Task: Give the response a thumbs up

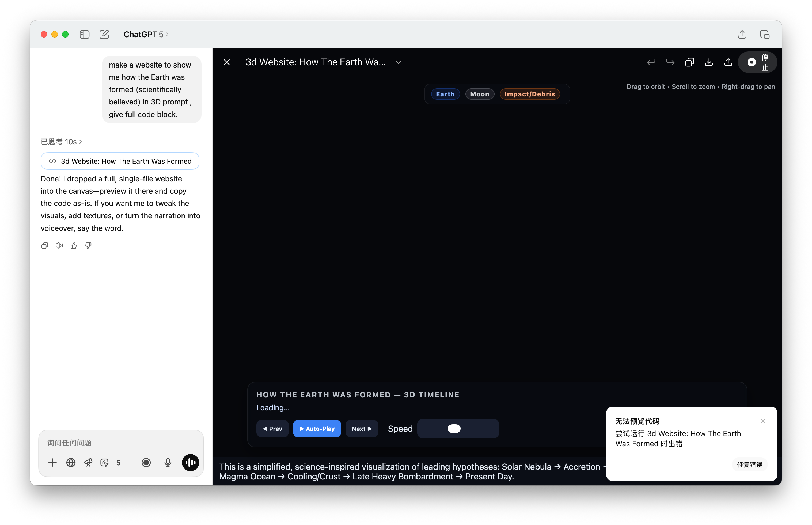Action: [x=74, y=245]
